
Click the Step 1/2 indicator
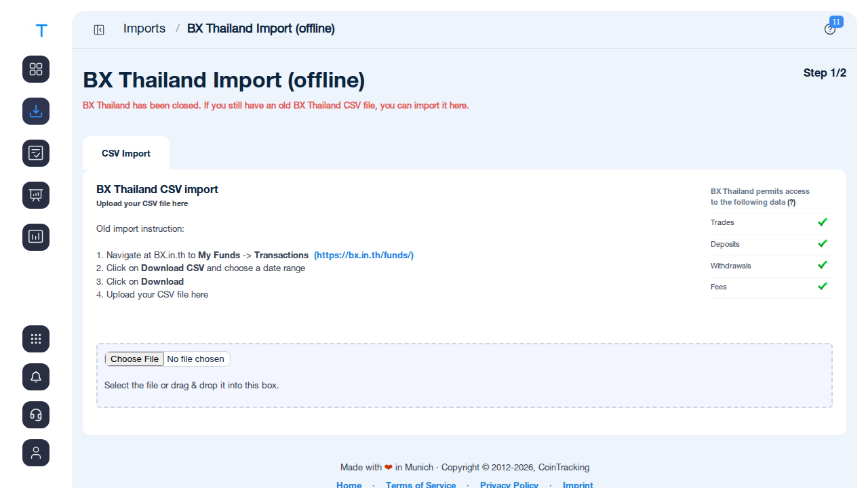coord(825,73)
